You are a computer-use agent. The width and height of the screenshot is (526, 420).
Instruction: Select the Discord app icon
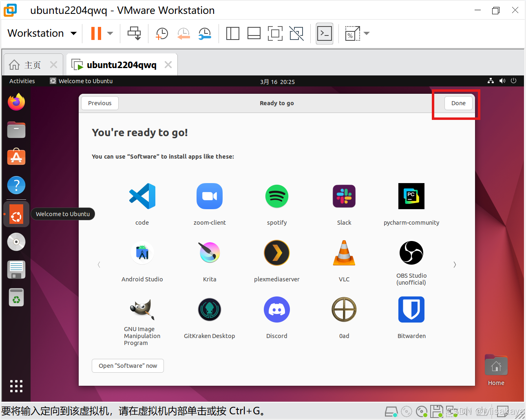pyautogui.click(x=277, y=309)
